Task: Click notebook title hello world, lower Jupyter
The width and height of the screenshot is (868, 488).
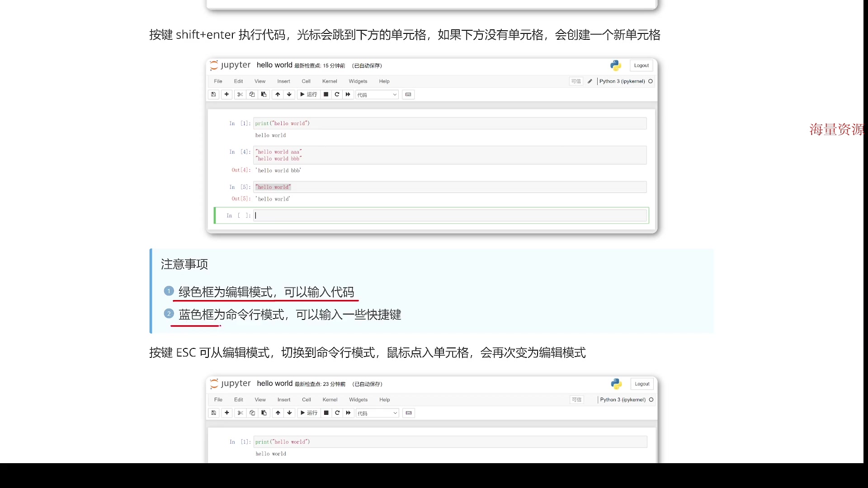Action: (x=275, y=384)
